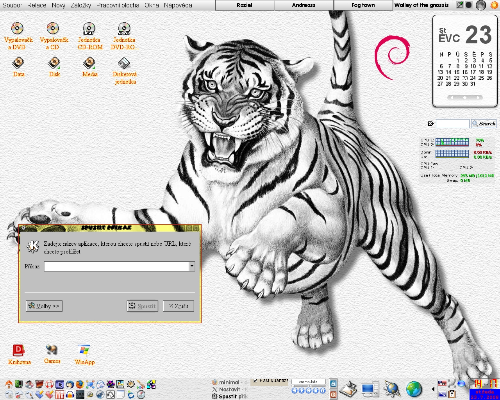Click the settings gear icon in panel
This screenshot has height=400, width=500.
click(131, 384)
